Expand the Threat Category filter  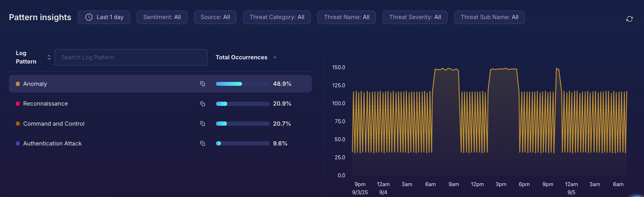click(277, 17)
